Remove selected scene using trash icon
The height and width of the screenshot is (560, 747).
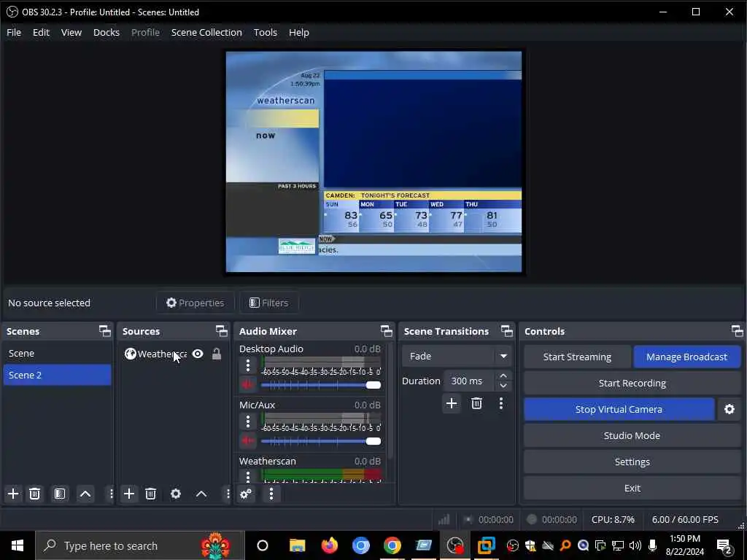pos(34,494)
